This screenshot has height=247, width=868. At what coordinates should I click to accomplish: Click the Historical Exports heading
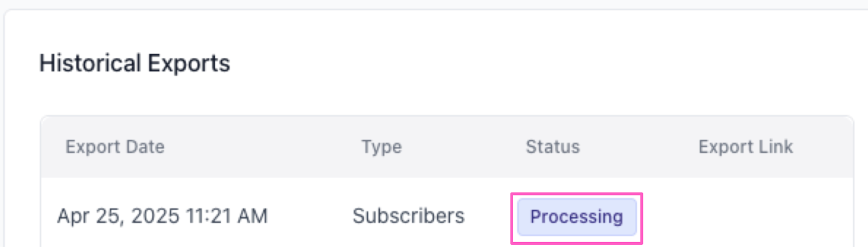tap(135, 63)
